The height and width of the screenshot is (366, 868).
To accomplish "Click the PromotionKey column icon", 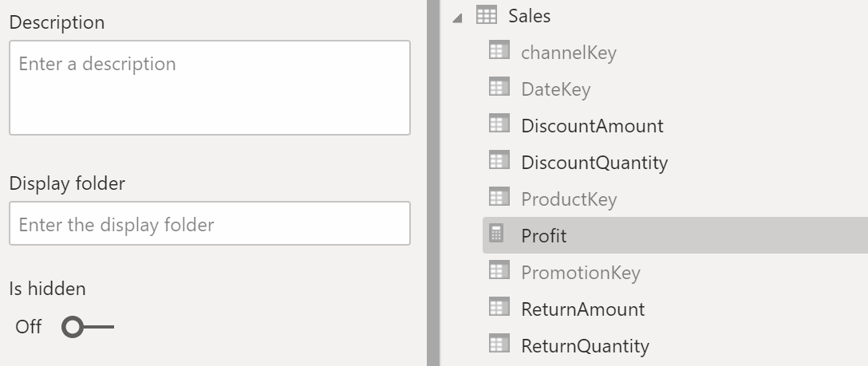I will pos(499,273).
